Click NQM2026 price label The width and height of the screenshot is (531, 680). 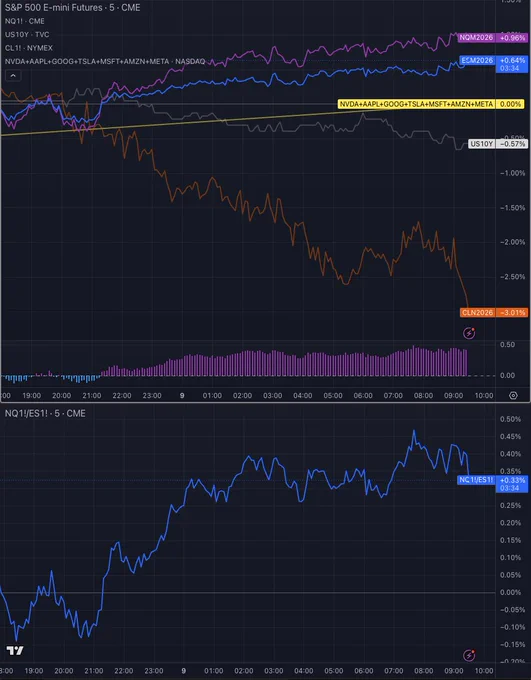coord(476,38)
